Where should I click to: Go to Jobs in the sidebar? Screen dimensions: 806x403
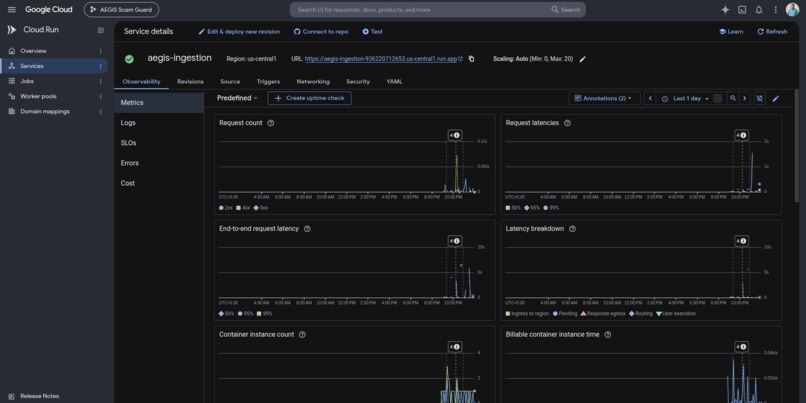pyautogui.click(x=54, y=81)
